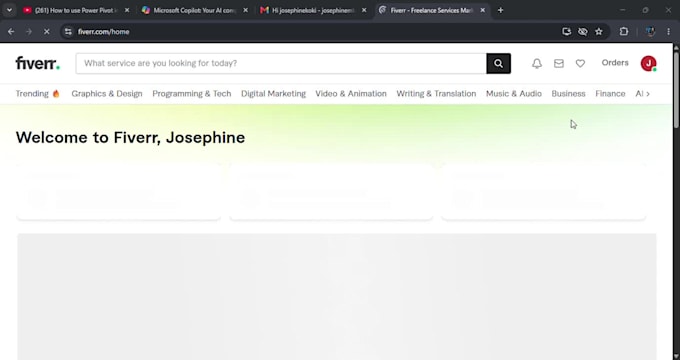Close the YouTube Power Pivot tab
This screenshot has width=680, height=360.
pos(127,10)
